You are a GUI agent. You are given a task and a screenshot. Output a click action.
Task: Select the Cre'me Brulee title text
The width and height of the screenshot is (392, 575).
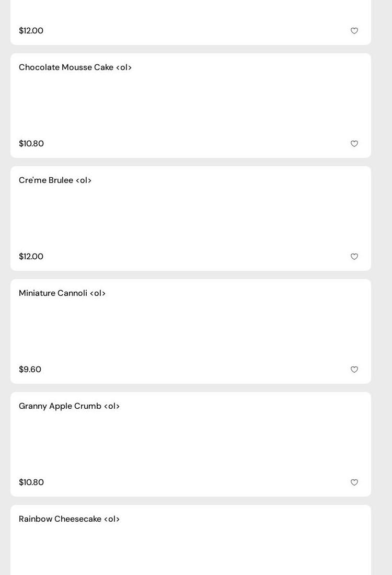55,180
